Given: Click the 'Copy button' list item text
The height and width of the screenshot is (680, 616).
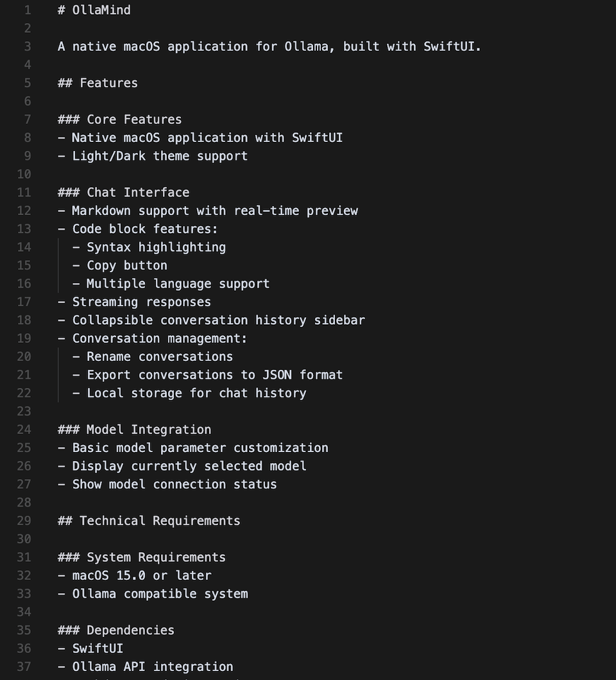Looking at the screenshot, I should [x=126, y=266].
